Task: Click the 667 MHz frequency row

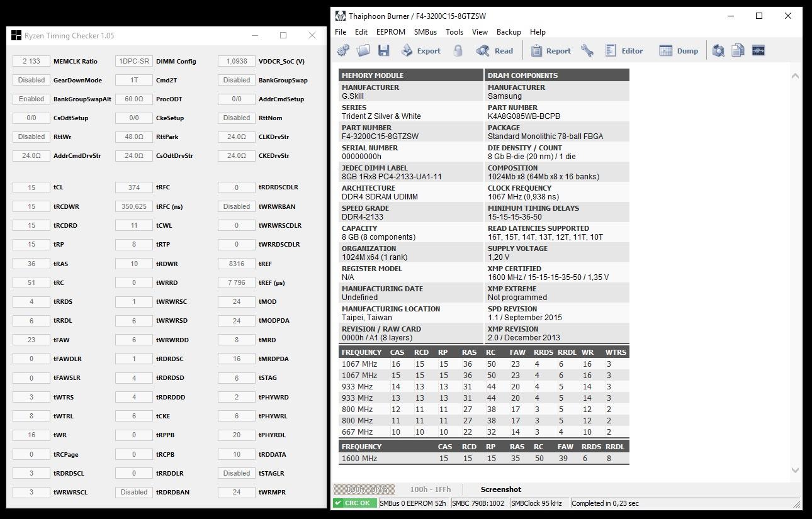Action: pyautogui.click(x=483, y=432)
